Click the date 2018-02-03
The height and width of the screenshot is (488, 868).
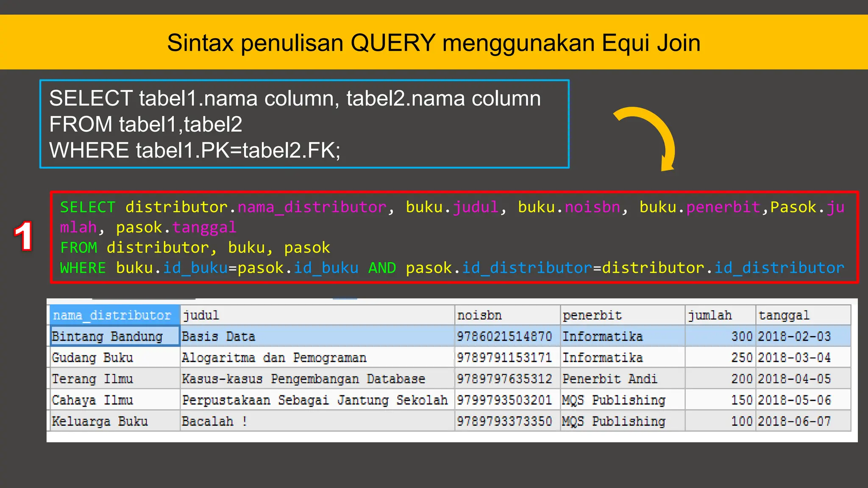tap(803, 336)
